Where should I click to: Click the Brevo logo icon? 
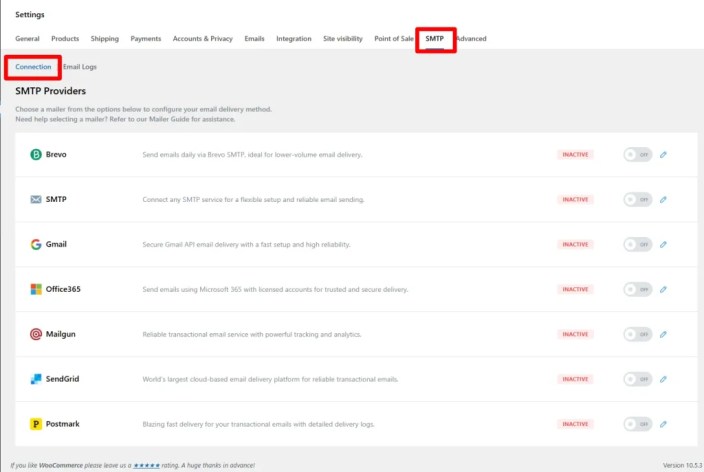(36, 154)
